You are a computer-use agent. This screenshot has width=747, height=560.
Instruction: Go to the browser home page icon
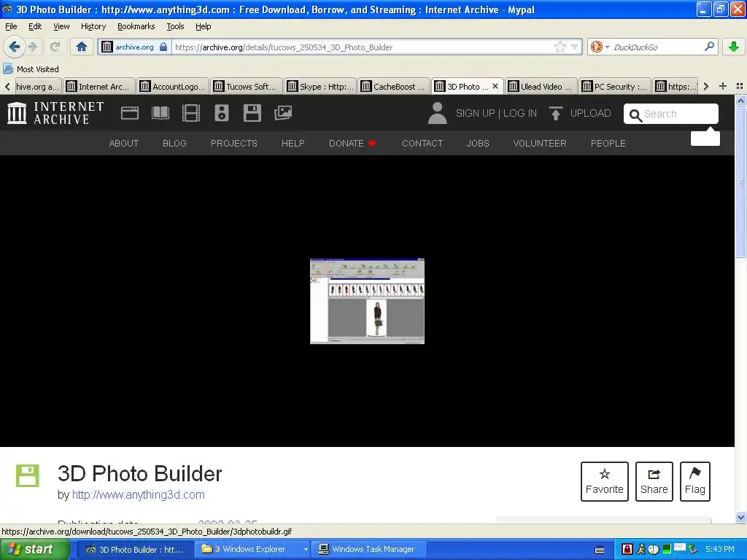click(x=82, y=47)
